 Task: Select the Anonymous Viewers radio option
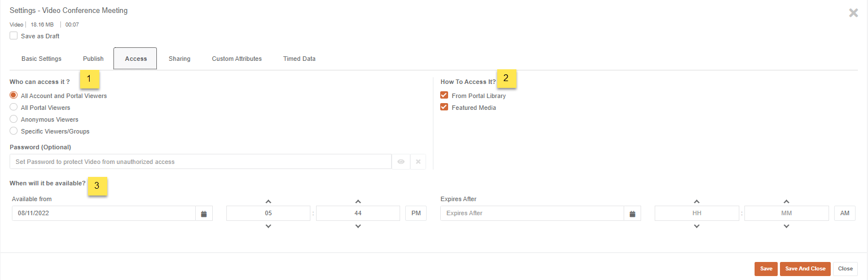click(14, 119)
